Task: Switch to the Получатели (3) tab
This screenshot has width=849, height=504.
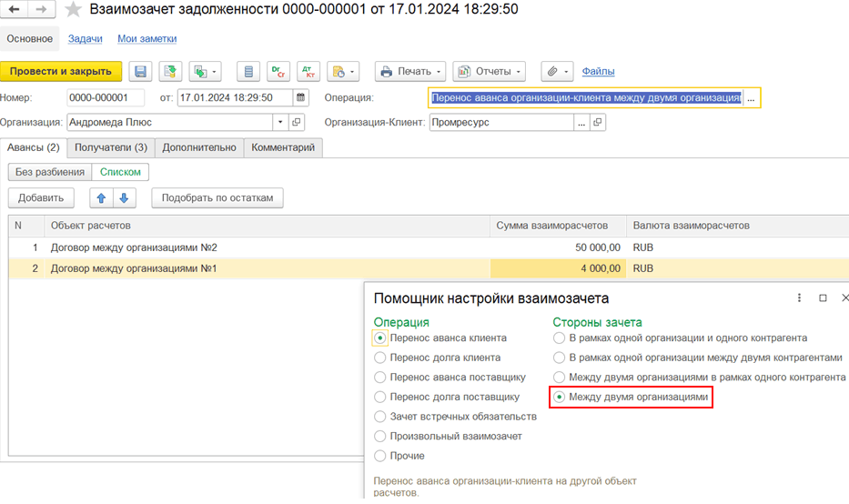Action: (111, 147)
